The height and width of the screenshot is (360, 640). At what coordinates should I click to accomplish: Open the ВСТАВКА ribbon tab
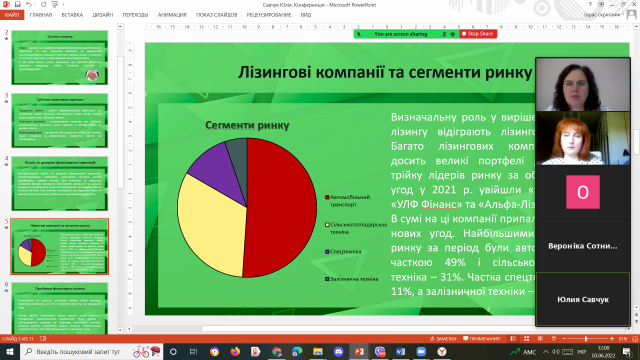click(72, 15)
